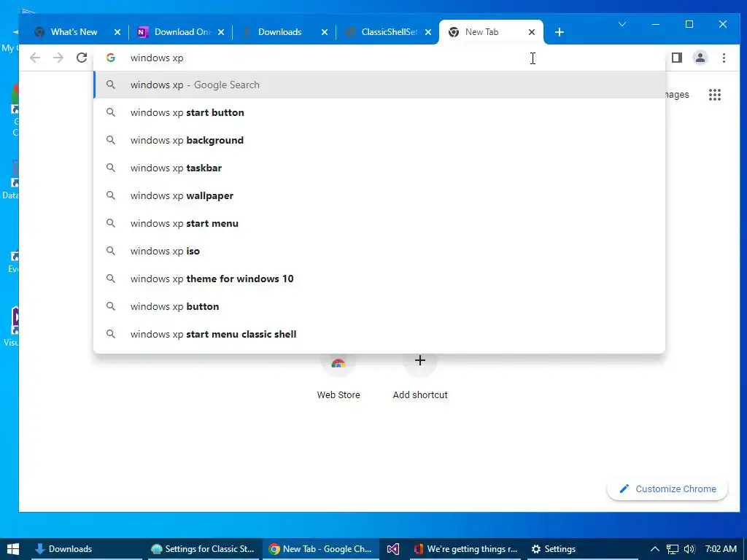Image resolution: width=747 pixels, height=560 pixels.
Task: Choose 'windows xp start menu classic shell'
Action: pos(379,334)
